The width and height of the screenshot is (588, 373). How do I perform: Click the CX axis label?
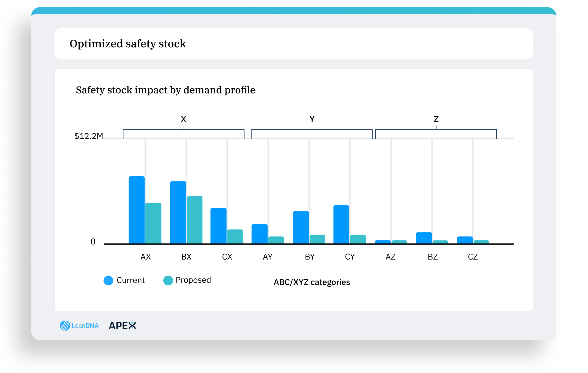point(227,257)
